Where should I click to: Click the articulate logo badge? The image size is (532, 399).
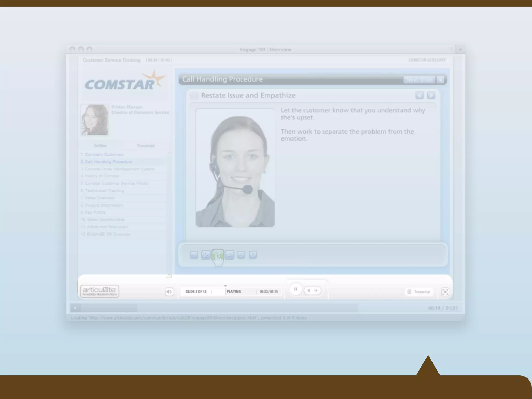[99, 291]
